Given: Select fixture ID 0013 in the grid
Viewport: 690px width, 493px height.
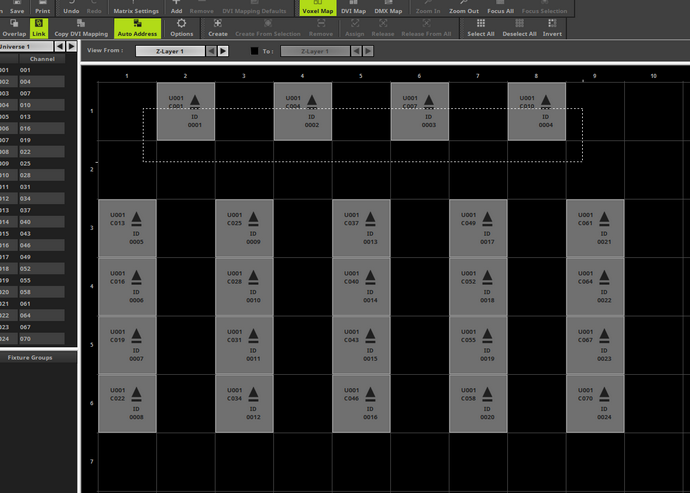Looking at the screenshot, I should pos(361,228).
